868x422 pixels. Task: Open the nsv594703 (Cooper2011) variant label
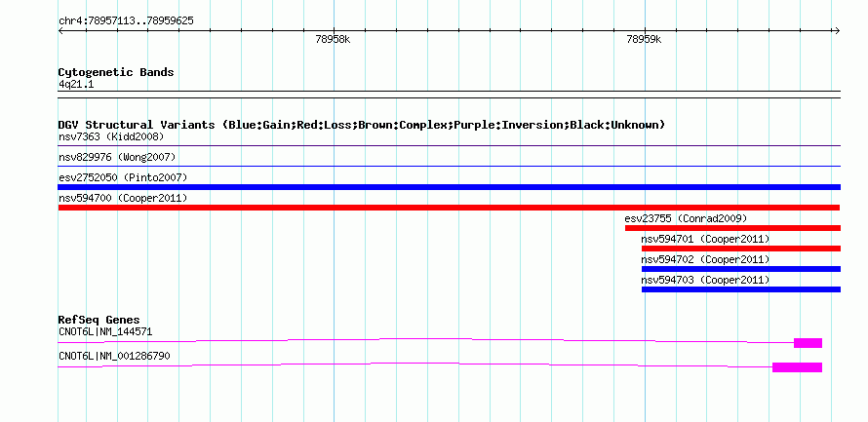tap(705, 280)
